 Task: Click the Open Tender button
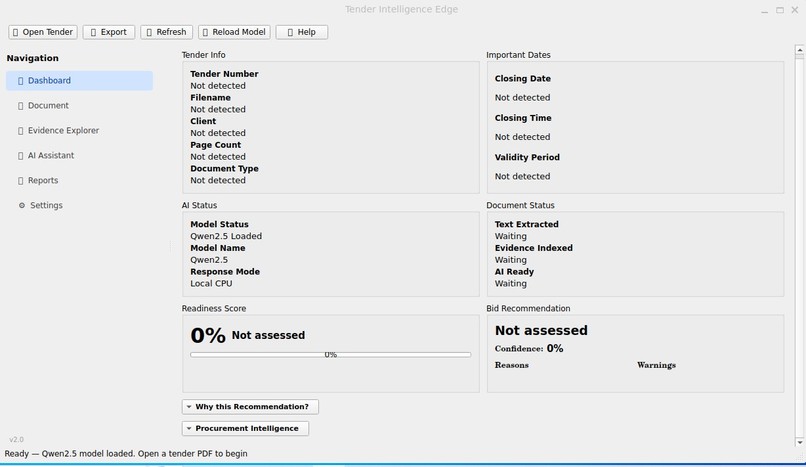[43, 32]
